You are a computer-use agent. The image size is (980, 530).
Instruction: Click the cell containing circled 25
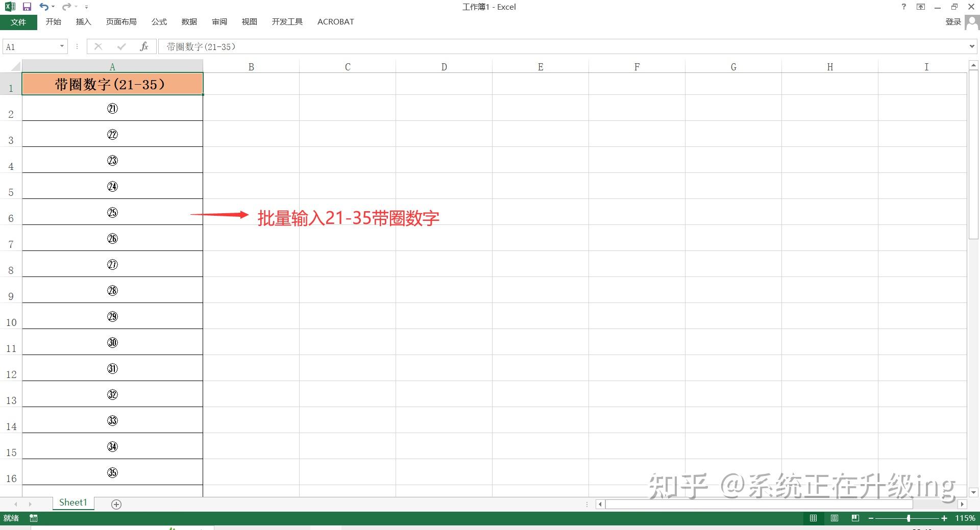(x=112, y=212)
